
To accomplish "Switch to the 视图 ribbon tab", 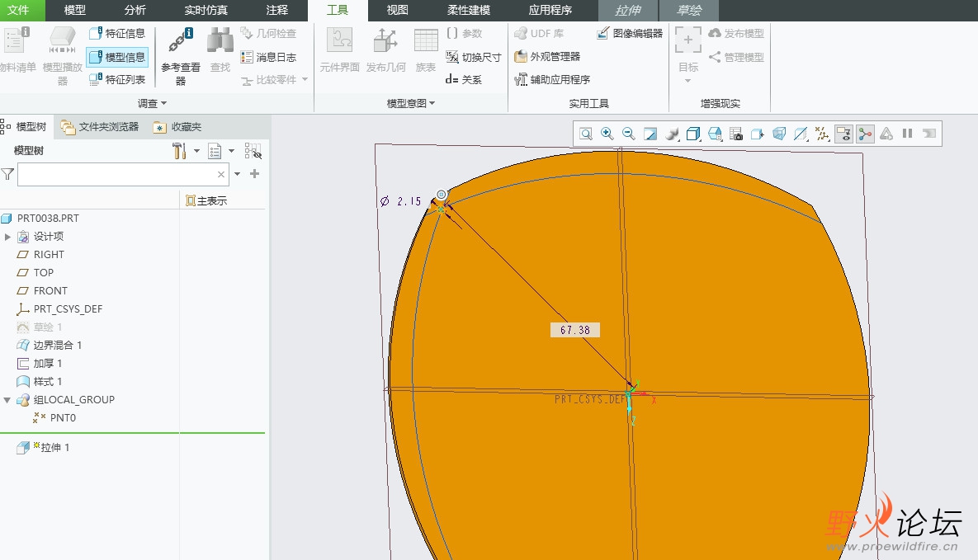I will [397, 10].
